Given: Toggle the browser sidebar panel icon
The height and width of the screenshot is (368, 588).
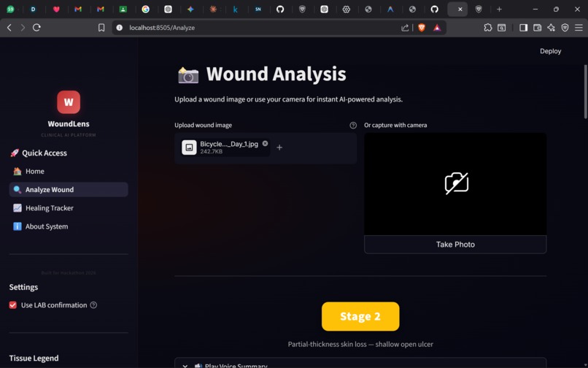Looking at the screenshot, I should 524,28.
